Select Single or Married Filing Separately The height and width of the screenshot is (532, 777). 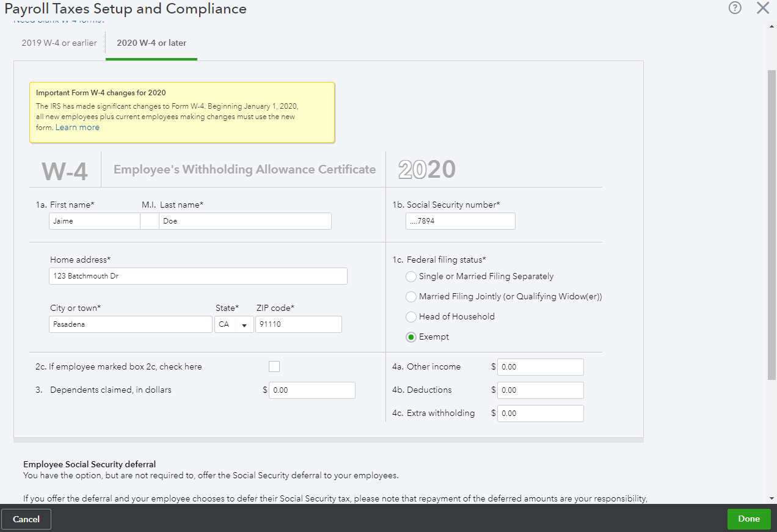(x=411, y=277)
